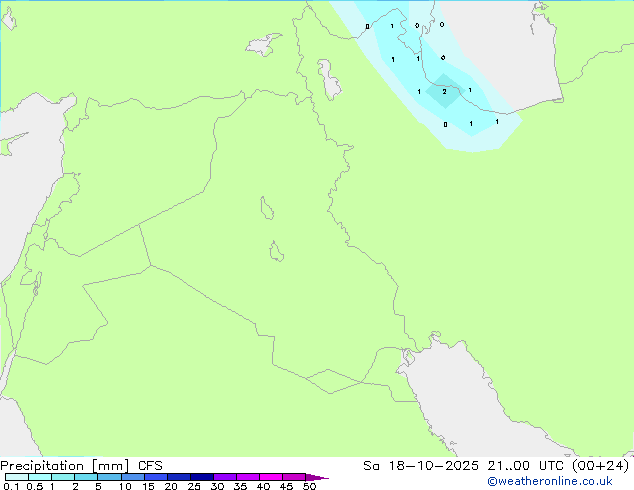This screenshot has width=634, height=490.
Task: Pick the 40–45 mm magenta legend swatch
Action: pyautogui.click(x=271, y=477)
